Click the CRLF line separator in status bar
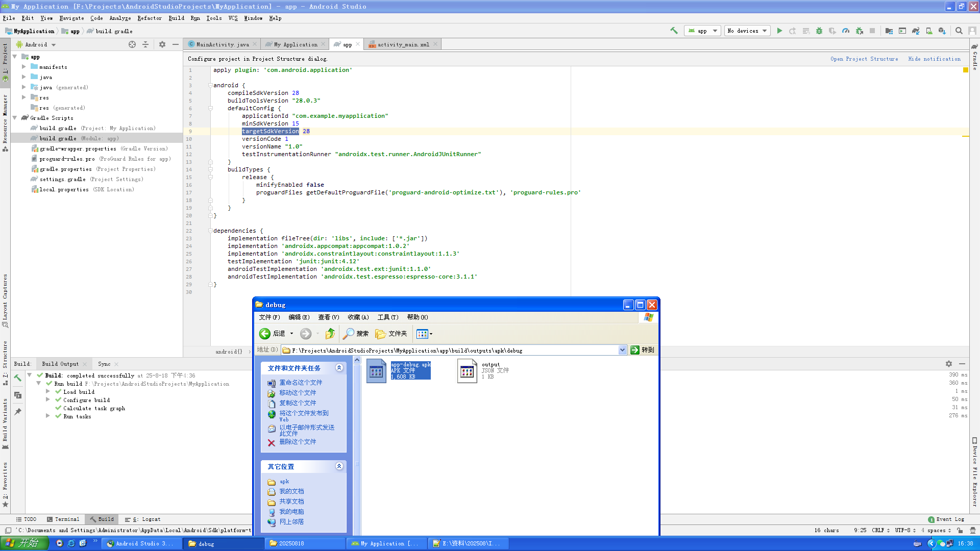Viewport: 980px width, 551px height. point(880,530)
